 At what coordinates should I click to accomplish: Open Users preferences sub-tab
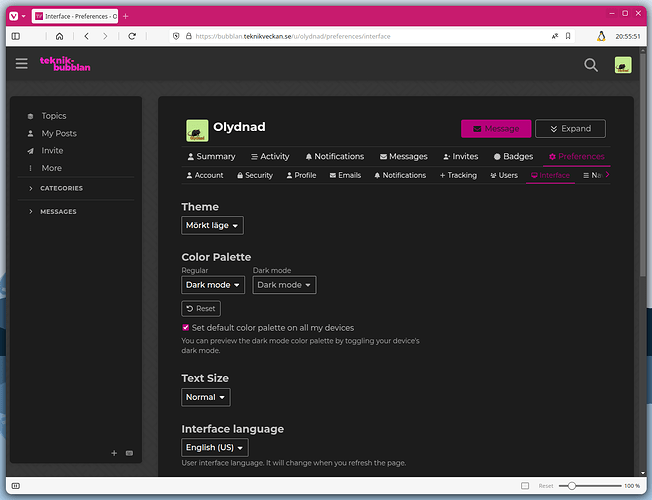[504, 175]
